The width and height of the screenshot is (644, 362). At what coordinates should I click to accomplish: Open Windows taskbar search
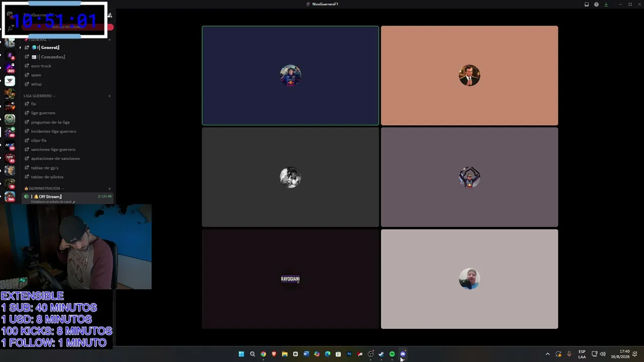coord(253,354)
